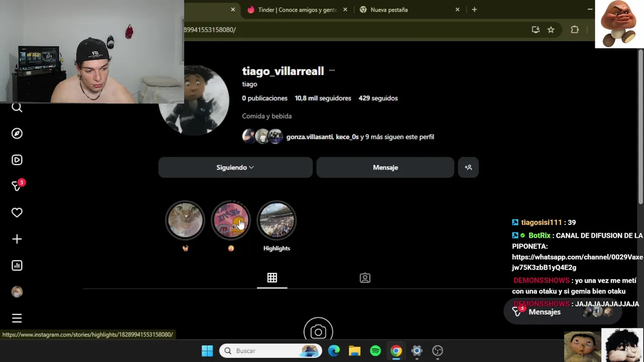Open notifications heart icon

(x=17, y=213)
